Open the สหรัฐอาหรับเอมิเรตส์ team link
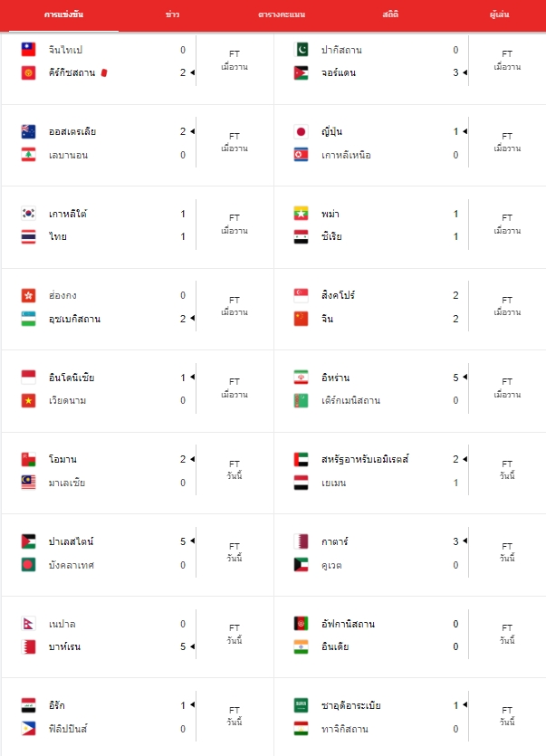The width and height of the screenshot is (546, 756). pos(365,459)
